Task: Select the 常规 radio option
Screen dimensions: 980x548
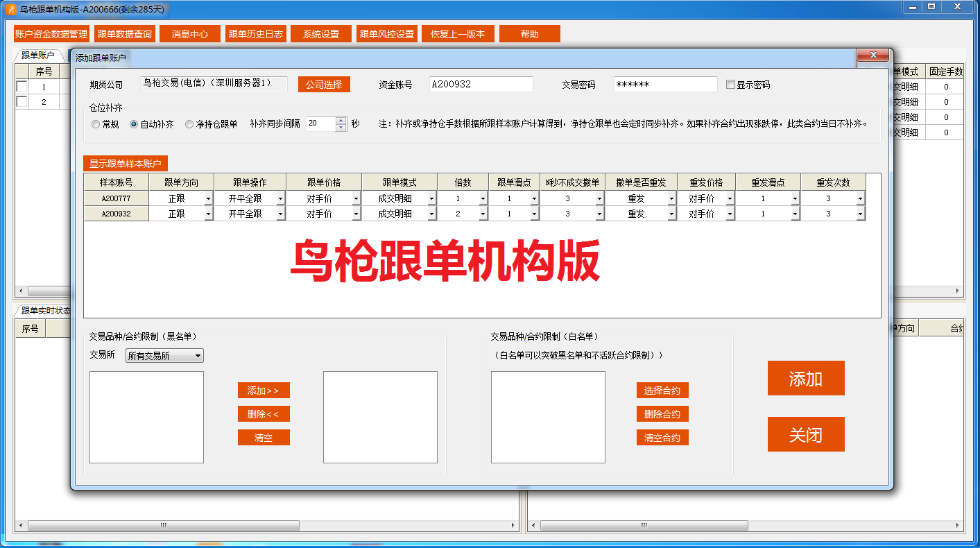Action: tap(96, 124)
